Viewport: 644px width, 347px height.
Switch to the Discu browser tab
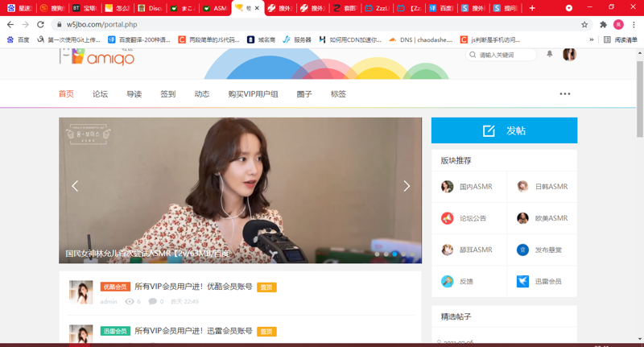[151, 8]
